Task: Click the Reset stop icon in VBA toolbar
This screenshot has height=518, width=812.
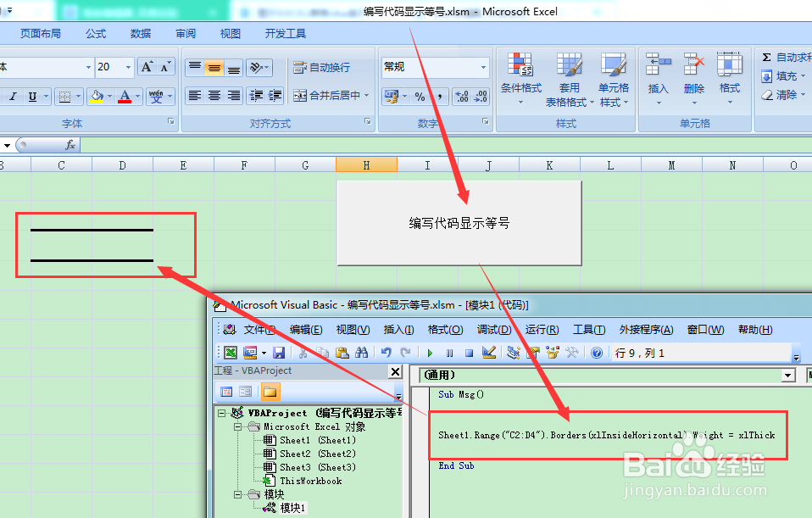Action: click(x=470, y=353)
